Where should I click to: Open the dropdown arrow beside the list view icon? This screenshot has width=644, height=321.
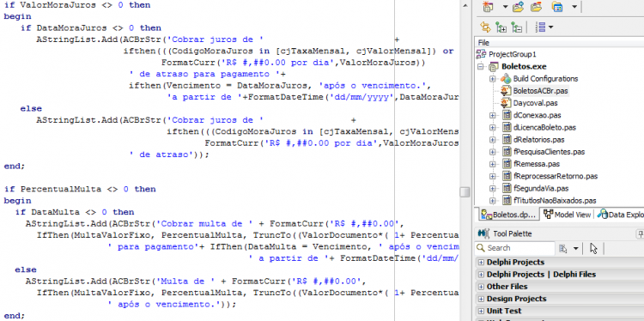tap(550, 27)
